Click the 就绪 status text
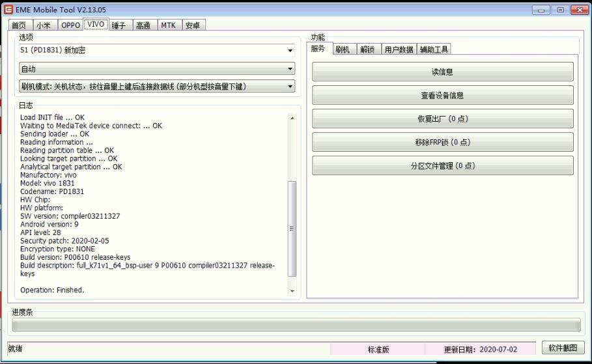 [15, 348]
